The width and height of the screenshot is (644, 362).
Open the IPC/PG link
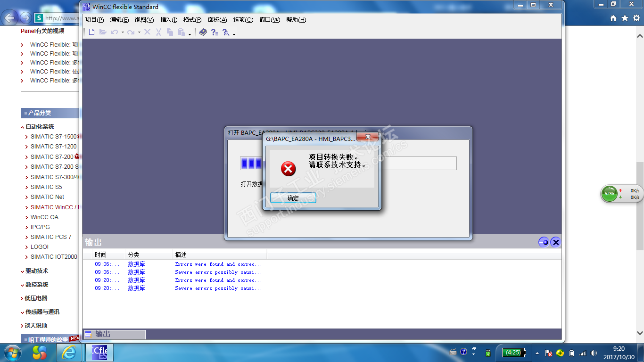click(41, 227)
